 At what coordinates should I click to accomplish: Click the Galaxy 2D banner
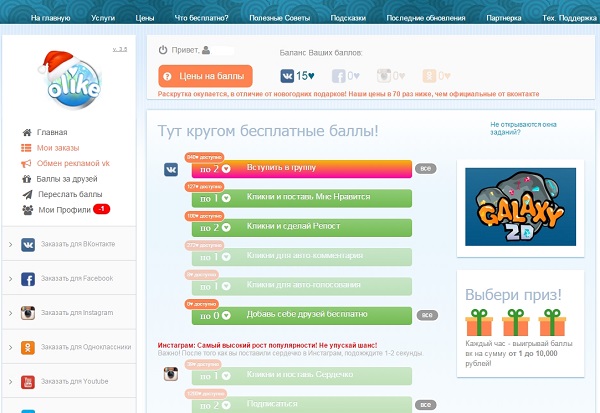coord(520,207)
